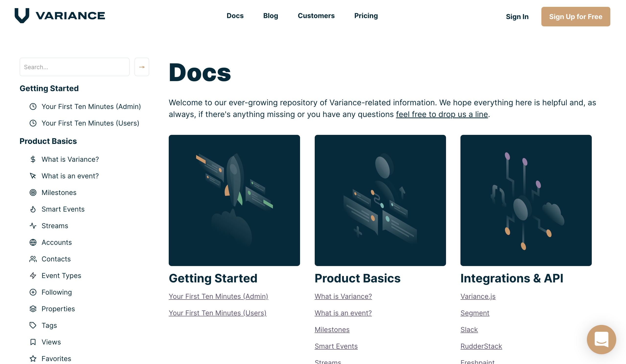Click the globe icon beside Accounts

click(x=33, y=242)
